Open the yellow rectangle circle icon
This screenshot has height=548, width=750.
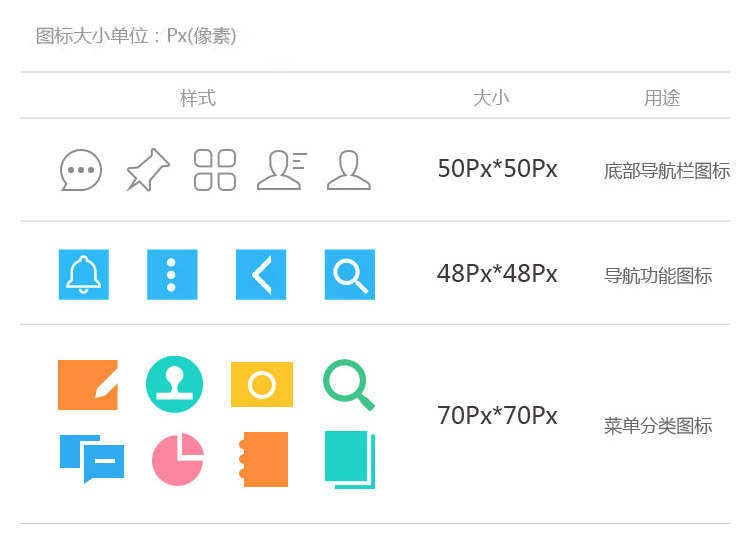(x=262, y=384)
